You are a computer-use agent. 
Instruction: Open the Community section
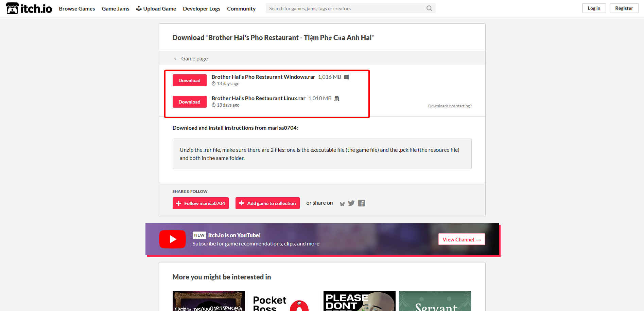point(241,8)
